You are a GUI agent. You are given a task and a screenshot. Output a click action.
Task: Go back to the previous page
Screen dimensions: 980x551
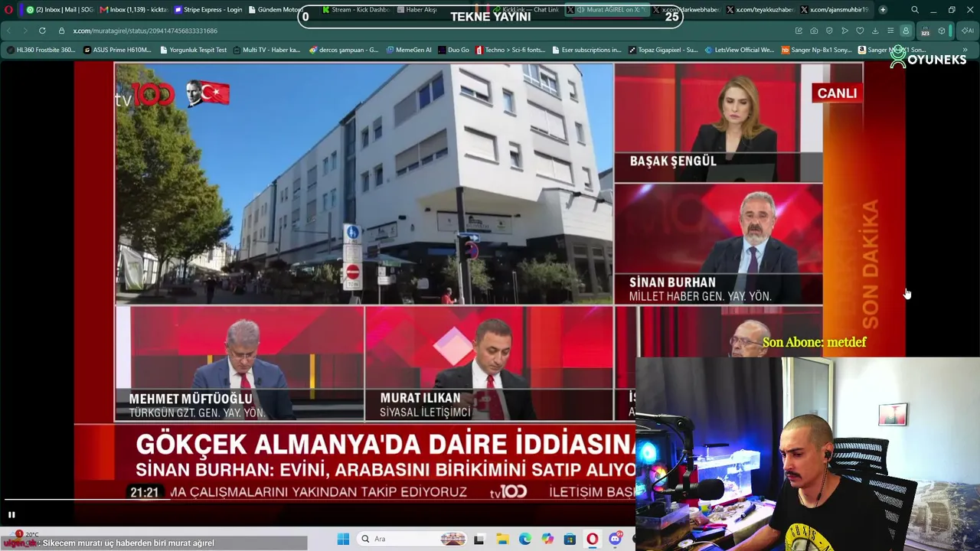(x=9, y=31)
